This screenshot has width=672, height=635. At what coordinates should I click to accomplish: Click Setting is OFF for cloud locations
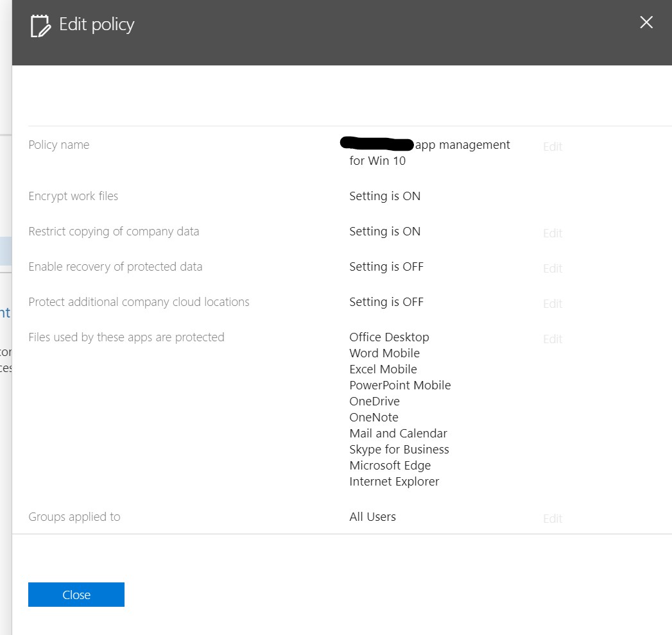(x=386, y=302)
